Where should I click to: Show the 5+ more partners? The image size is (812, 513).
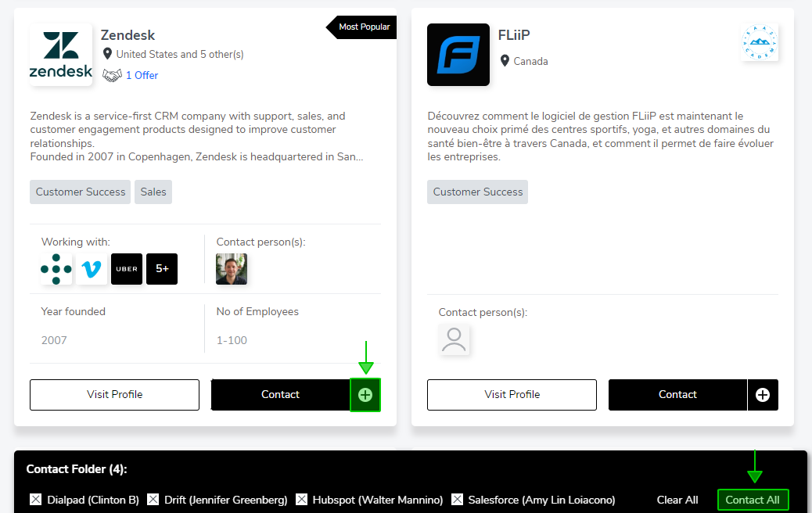coord(162,269)
